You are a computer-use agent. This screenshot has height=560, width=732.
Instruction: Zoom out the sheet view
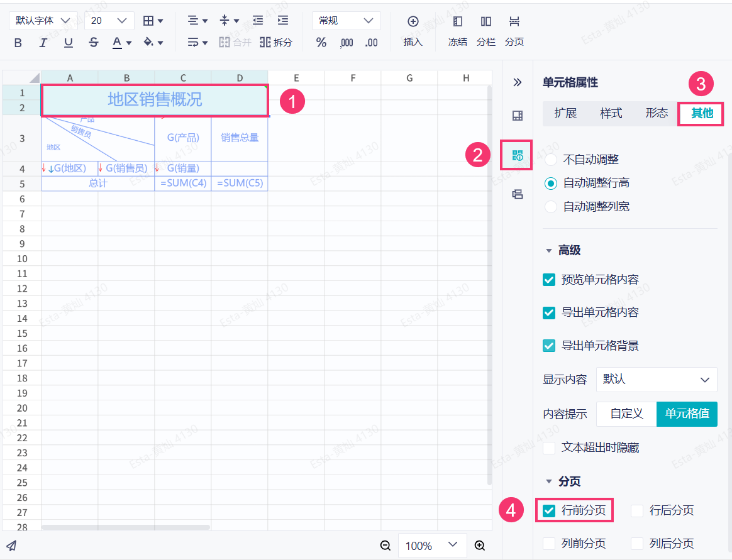pos(385,546)
